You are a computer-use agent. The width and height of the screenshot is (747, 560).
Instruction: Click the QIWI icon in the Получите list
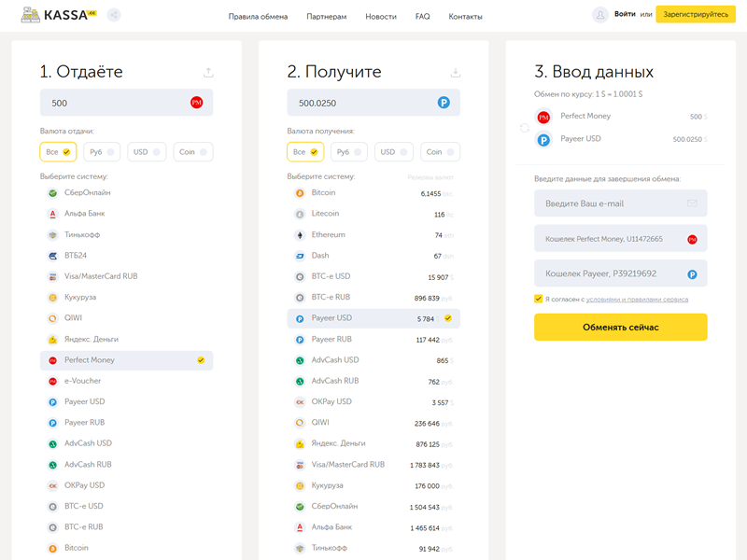pyautogui.click(x=300, y=423)
